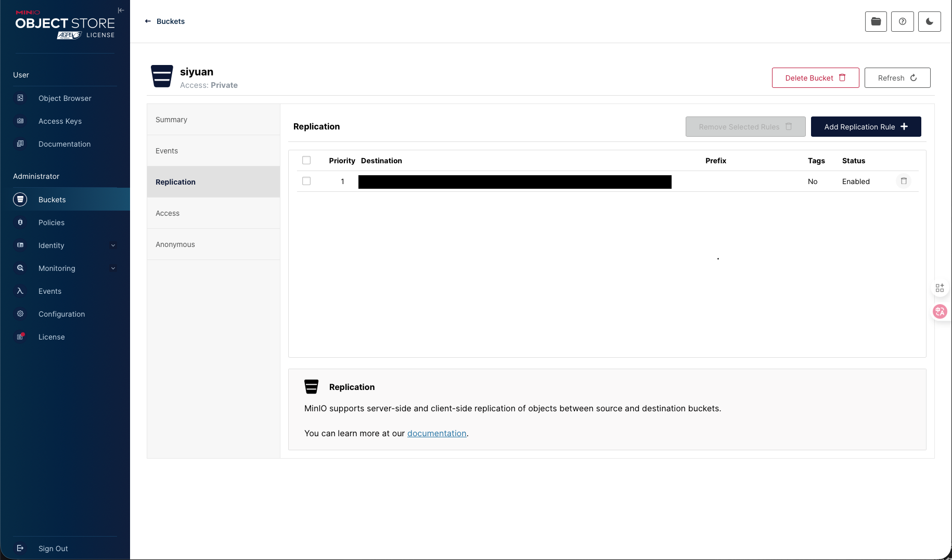
Task: Select all replication rules with the header checkbox
Action: click(306, 160)
